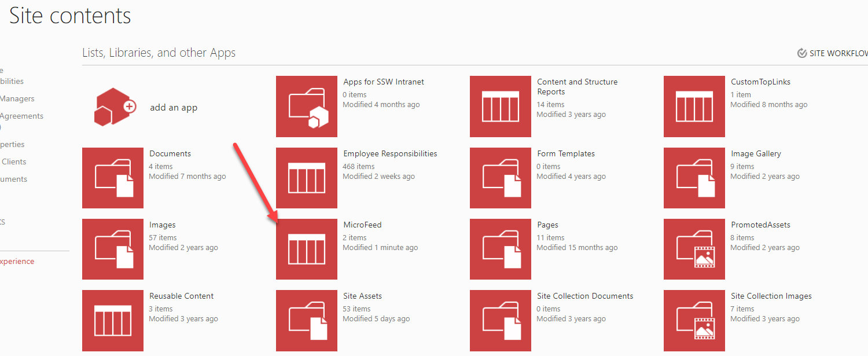Viewport: 868px width, 356px height.
Task: Click the Form Templates title link
Action: pos(565,153)
